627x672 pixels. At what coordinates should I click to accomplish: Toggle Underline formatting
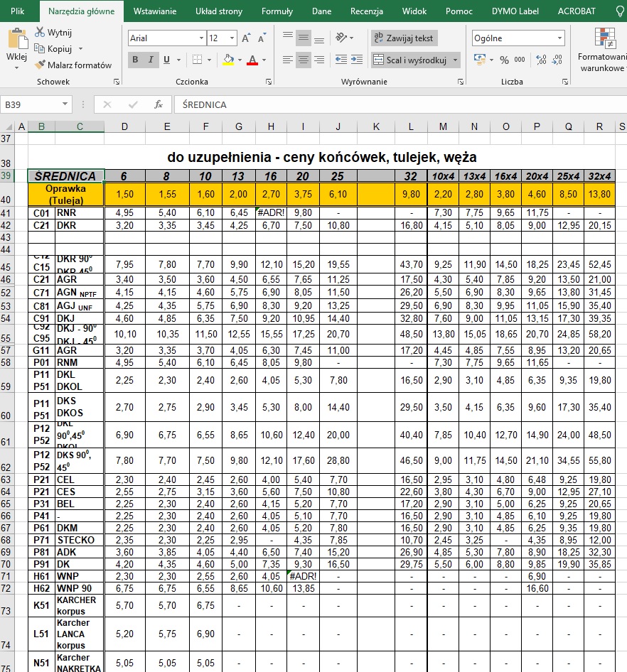(x=166, y=60)
